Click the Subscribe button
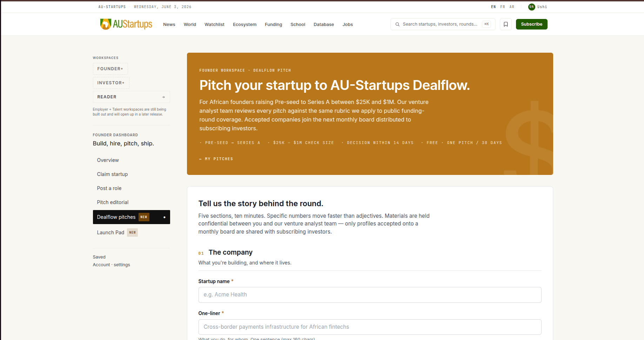The image size is (644, 340). point(531,24)
